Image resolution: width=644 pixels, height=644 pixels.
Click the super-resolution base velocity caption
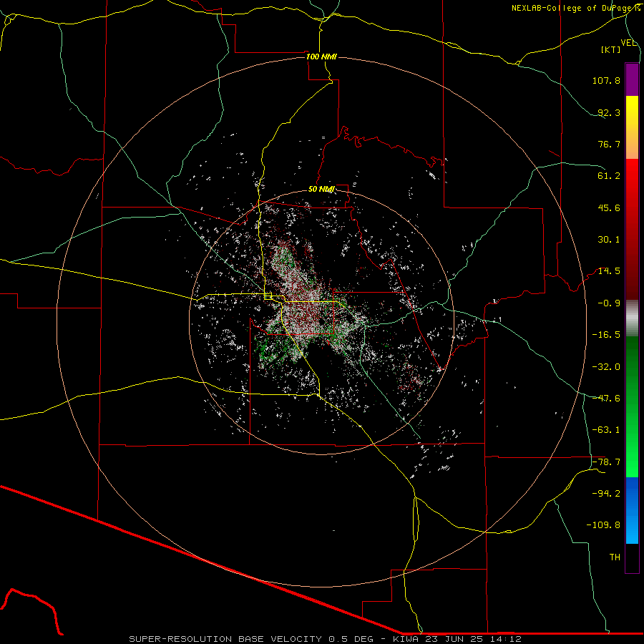click(326, 639)
